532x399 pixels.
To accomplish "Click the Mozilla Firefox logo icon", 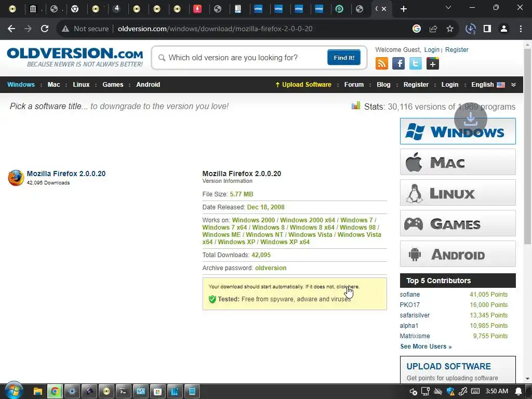I will tap(16, 178).
